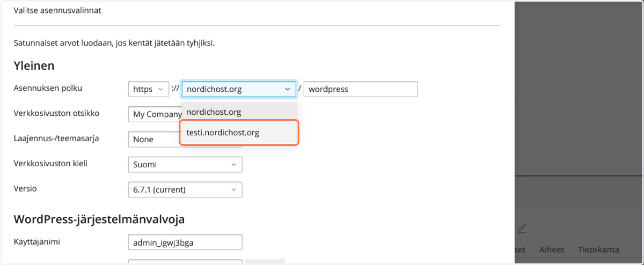Viewport: 644px width, 265px height.
Task: Click the wordpress path input field
Action: pos(361,89)
